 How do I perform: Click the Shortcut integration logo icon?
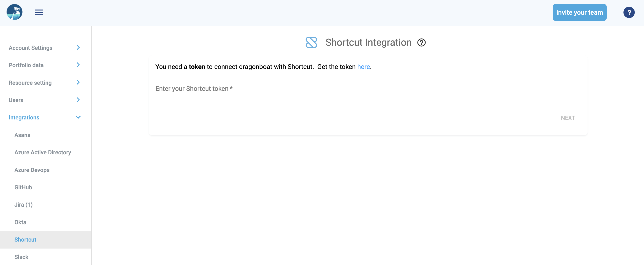(311, 42)
